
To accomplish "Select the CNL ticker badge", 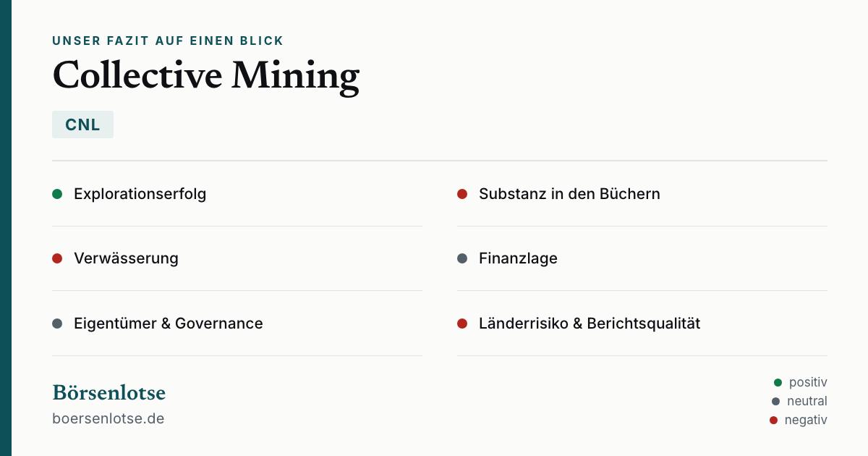I will point(82,124).
